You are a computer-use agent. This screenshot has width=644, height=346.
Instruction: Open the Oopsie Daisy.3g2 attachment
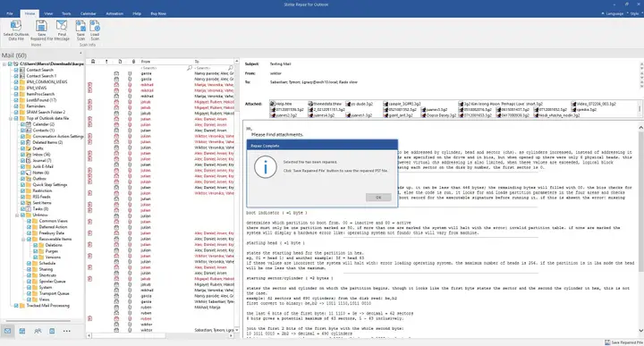tap(438, 115)
